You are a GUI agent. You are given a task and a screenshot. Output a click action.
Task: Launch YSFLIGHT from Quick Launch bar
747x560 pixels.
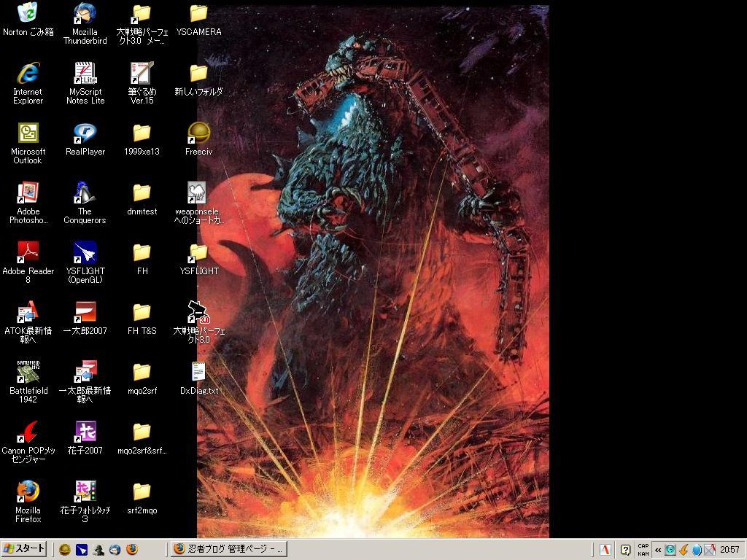[x=82, y=550]
